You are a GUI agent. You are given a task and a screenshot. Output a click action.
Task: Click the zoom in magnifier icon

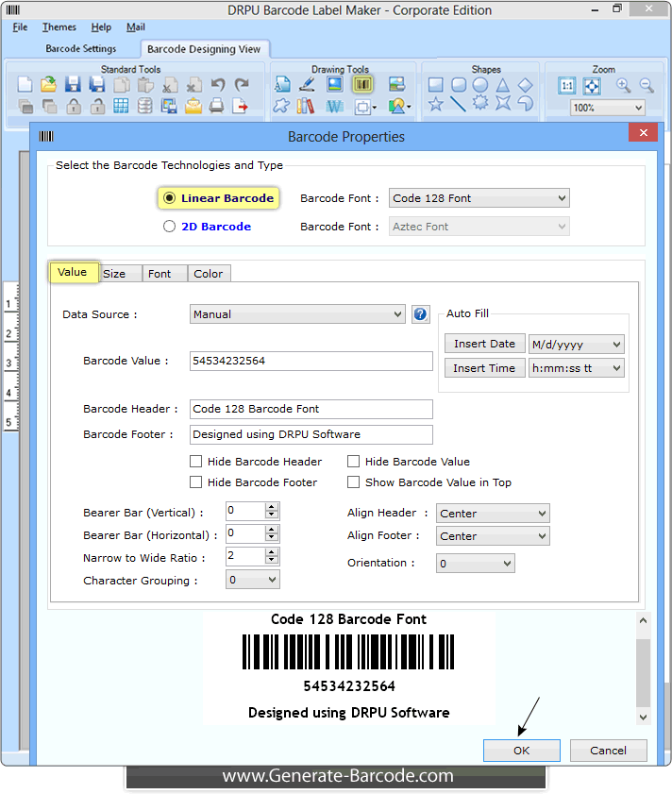[x=623, y=85]
